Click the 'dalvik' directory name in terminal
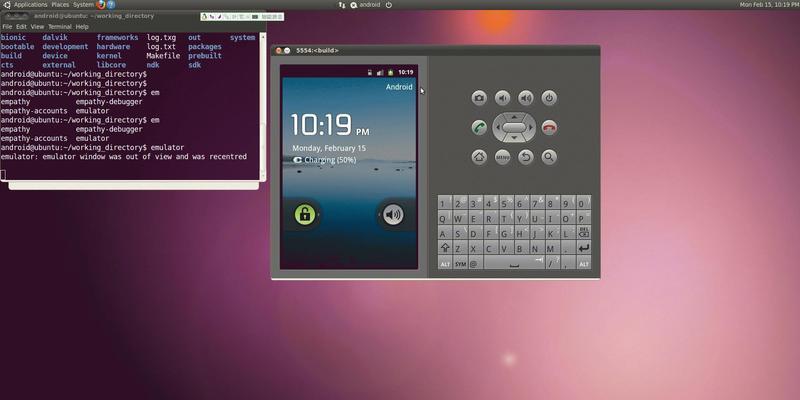The height and width of the screenshot is (400, 800). (x=55, y=37)
